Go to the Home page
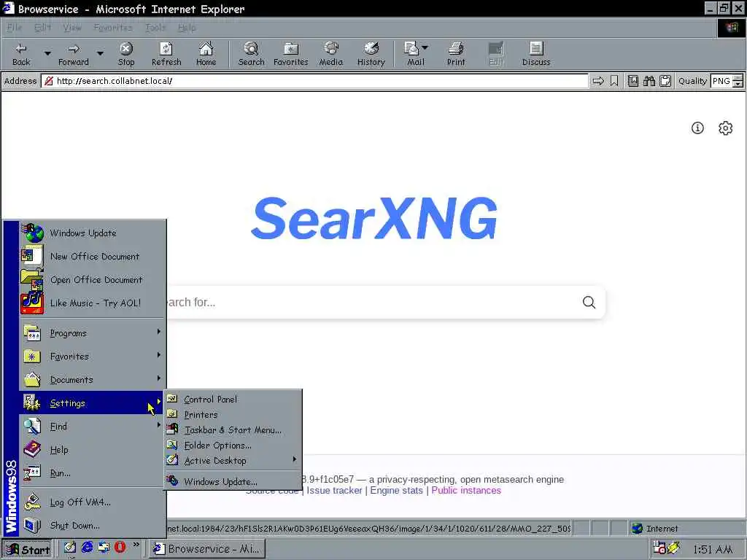Image resolution: width=747 pixels, height=560 pixels. pyautogui.click(x=206, y=54)
